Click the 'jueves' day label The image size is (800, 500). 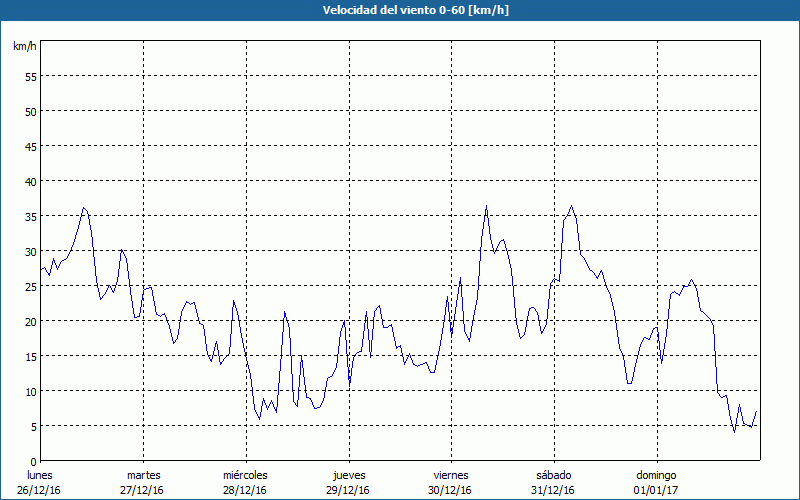pos(348,475)
